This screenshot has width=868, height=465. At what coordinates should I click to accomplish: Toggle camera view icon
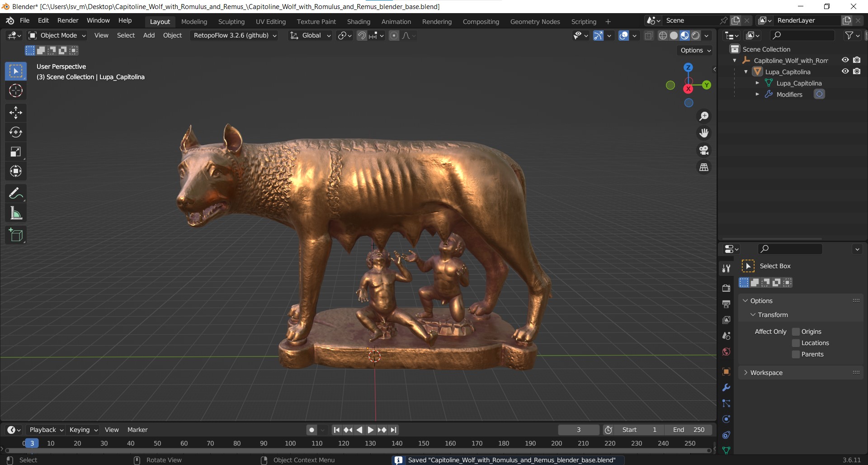pyautogui.click(x=704, y=150)
